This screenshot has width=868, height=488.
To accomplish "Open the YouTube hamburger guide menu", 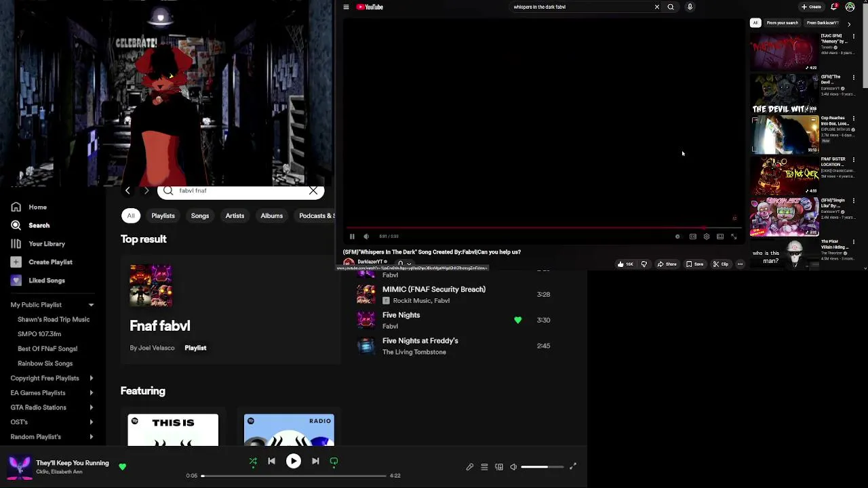I will [x=346, y=7].
